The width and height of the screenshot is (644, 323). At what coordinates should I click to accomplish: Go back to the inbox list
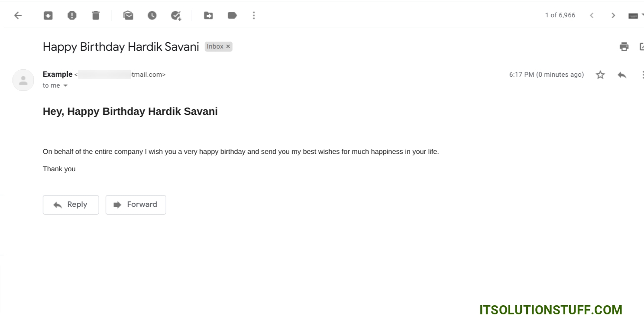point(18,16)
